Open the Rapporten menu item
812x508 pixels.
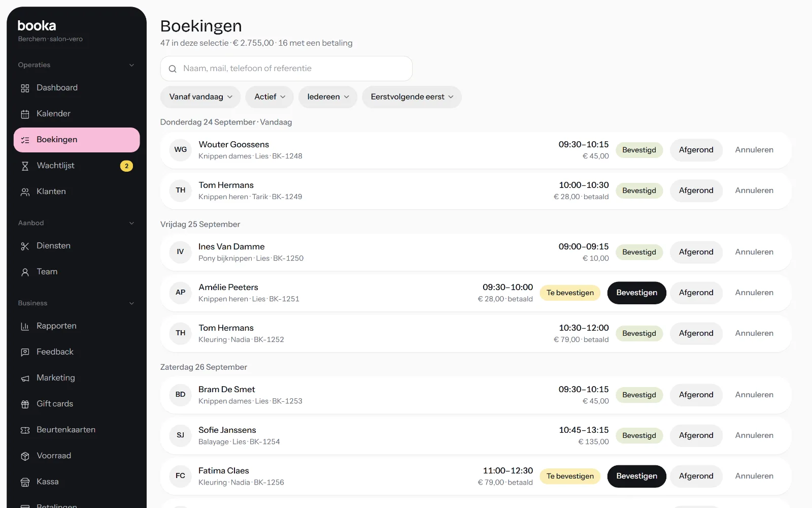(77, 326)
